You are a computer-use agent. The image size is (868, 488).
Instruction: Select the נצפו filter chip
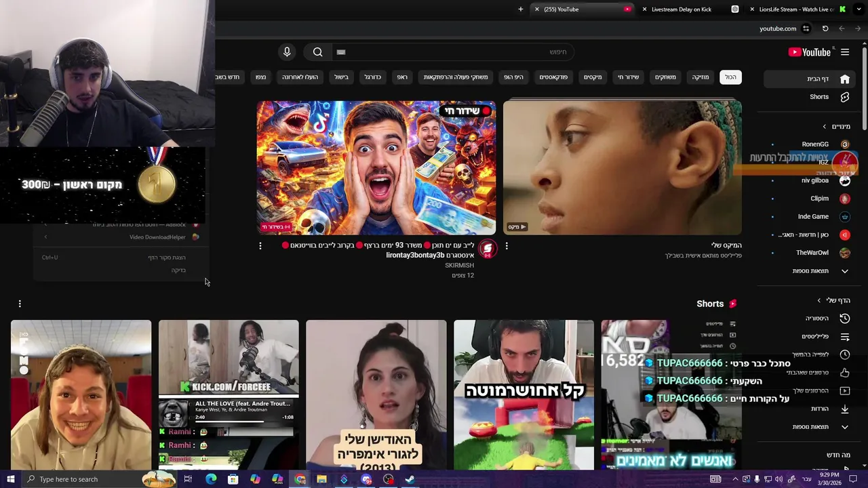(260, 77)
